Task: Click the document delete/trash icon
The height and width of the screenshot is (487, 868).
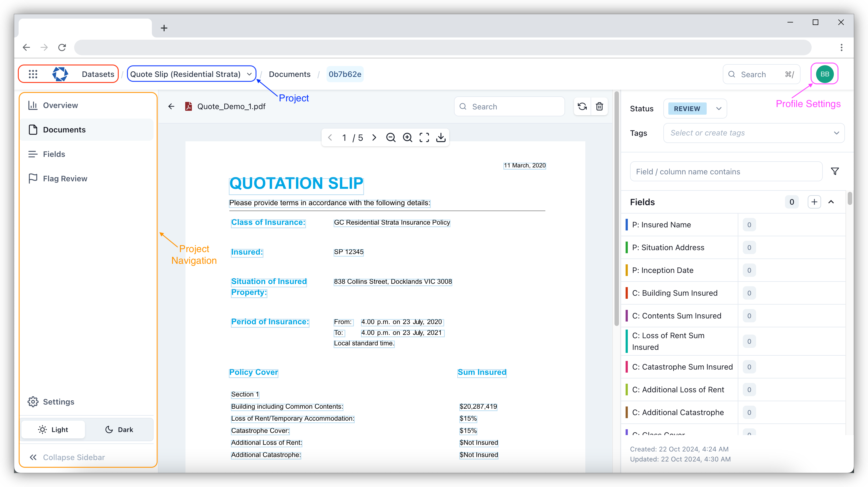Action: click(600, 107)
